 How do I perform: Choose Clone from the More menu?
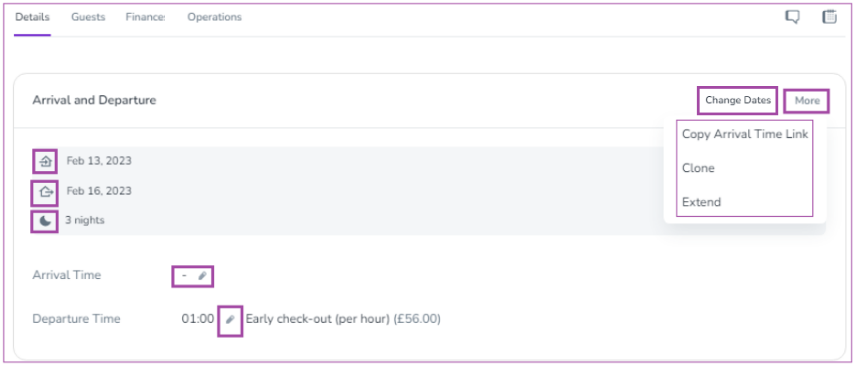click(698, 168)
